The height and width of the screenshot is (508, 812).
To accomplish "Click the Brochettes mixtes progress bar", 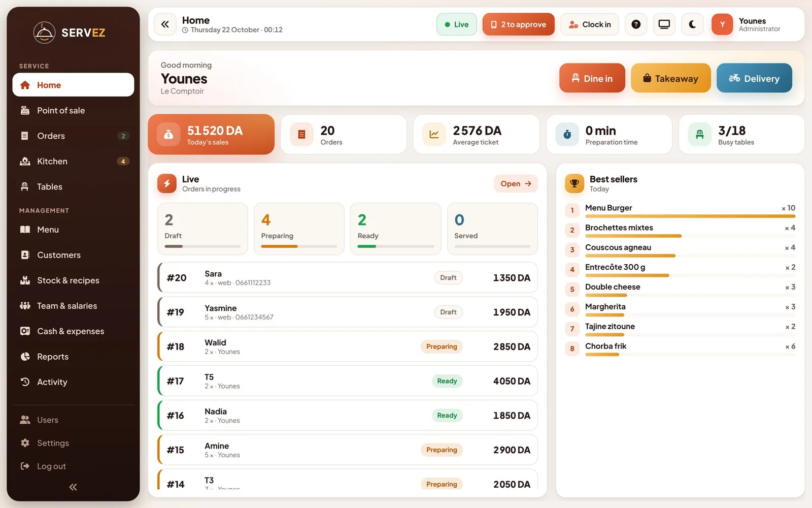I will click(690, 236).
